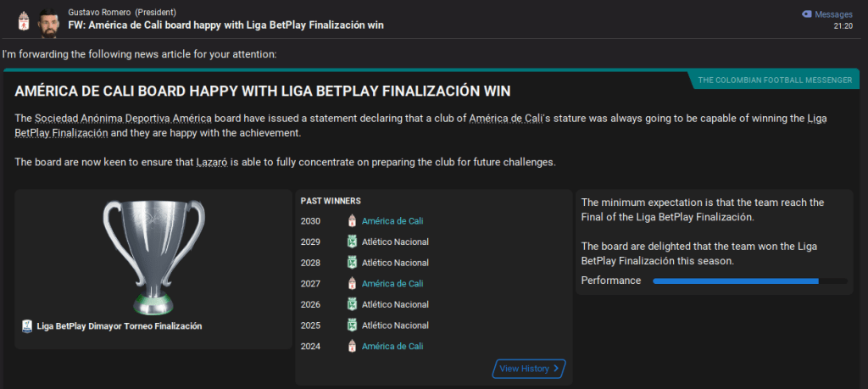868x389 pixels.
Task: Open the 2024 América de Cali link
Action: point(392,346)
